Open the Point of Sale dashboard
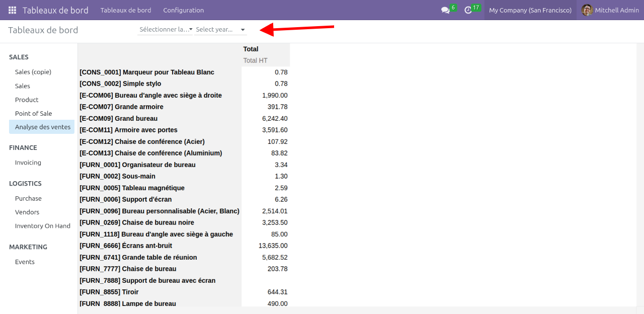This screenshot has height=314, width=644. (x=33, y=113)
